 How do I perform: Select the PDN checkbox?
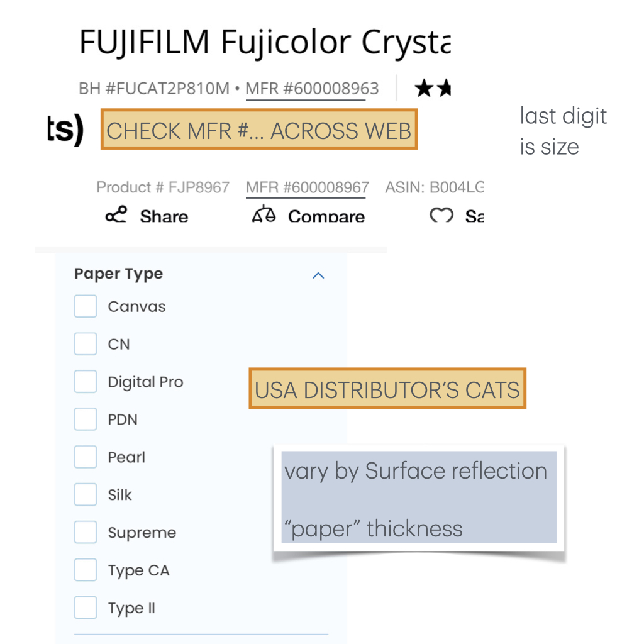point(86,419)
